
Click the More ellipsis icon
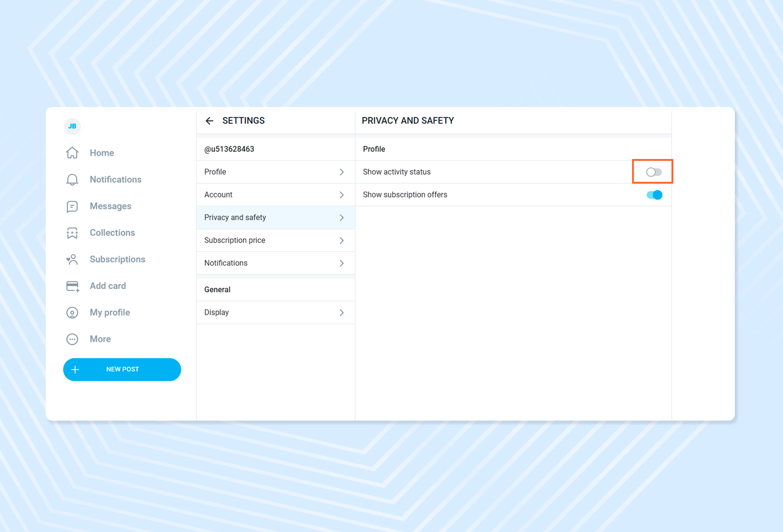pos(72,339)
